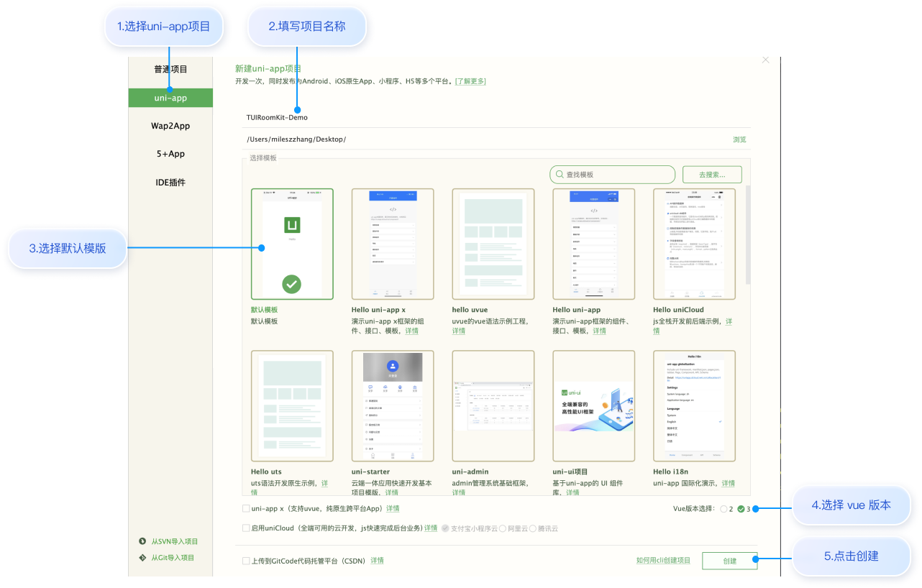Screen dimensions: 922x588
Task: Select the 普通项目 project type
Action: [x=170, y=69]
